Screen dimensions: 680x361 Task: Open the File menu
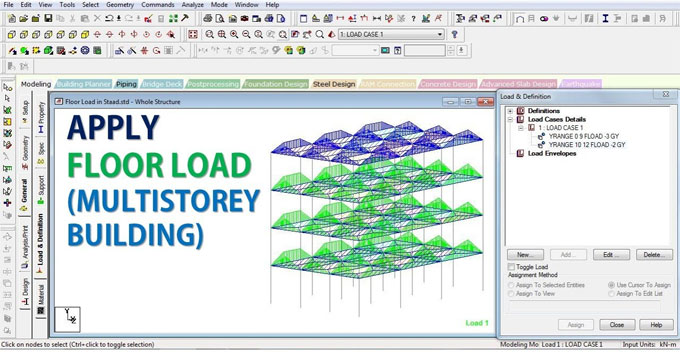[x=8, y=5]
